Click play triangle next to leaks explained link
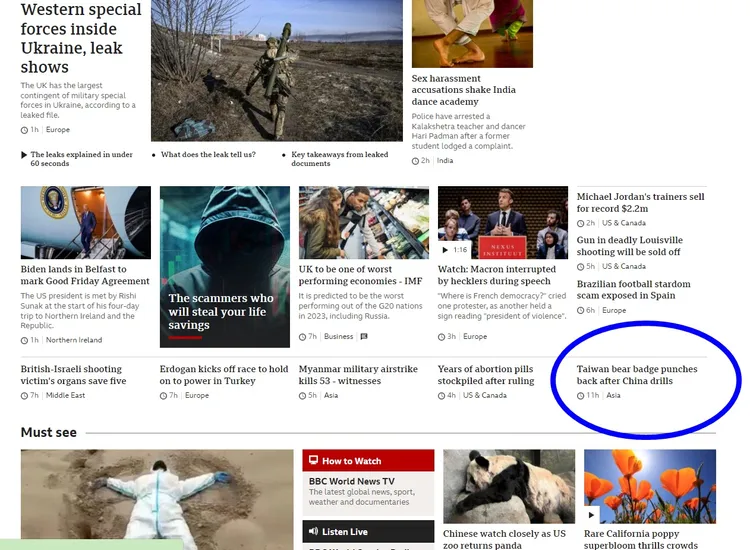The height and width of the screenshot is (550, 750). coord(24,155)
